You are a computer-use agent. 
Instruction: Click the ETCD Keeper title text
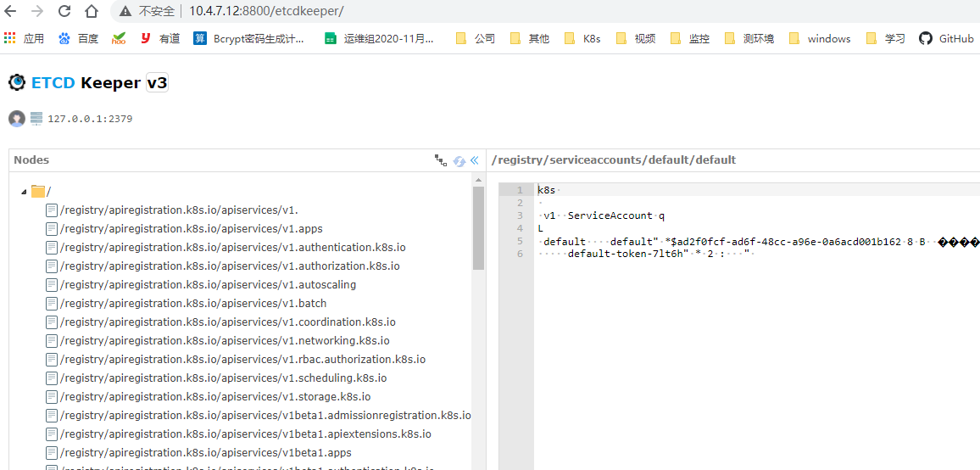(x=86, y=82)
